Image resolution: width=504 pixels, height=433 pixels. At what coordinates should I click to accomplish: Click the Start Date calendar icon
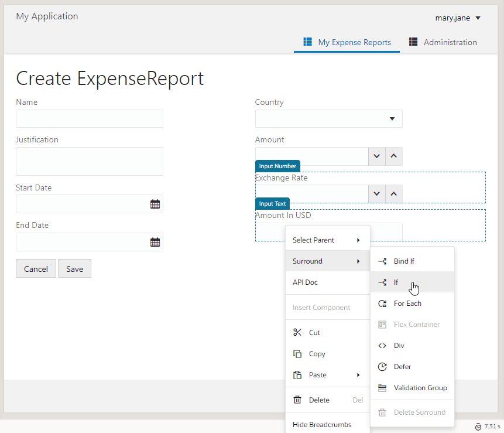pos(155,204)
